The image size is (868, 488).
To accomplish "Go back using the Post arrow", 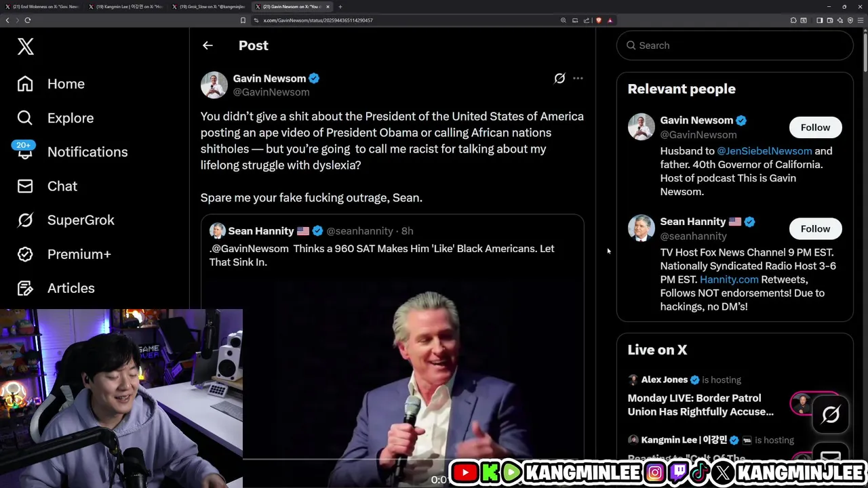I will click(208, 45).
